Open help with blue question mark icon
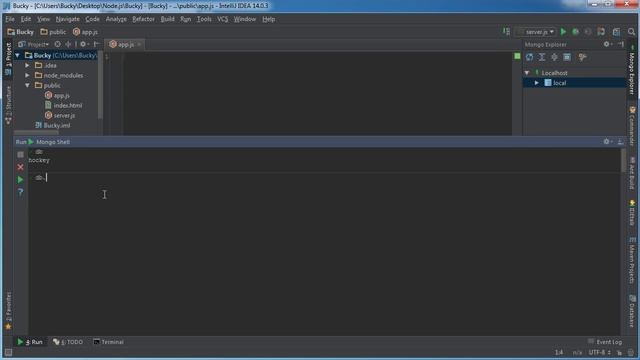Screen dimensions: 640x360 pyautogui.click(x=20, y=192)
